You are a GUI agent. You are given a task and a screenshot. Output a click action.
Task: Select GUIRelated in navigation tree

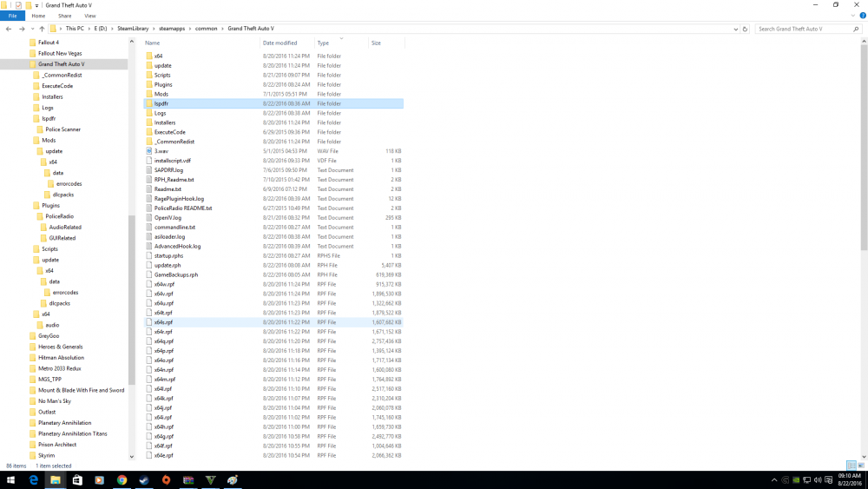[62, 238]
